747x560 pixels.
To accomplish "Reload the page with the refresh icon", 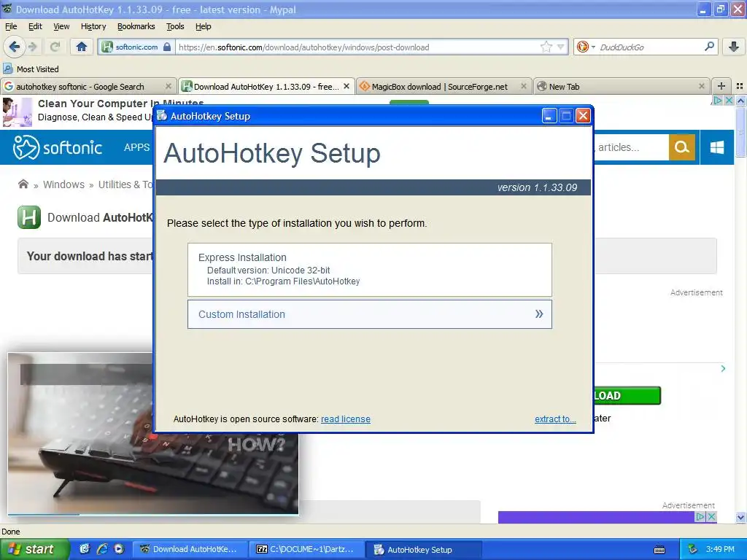I will pyautogui.click(x=55, y=47).
